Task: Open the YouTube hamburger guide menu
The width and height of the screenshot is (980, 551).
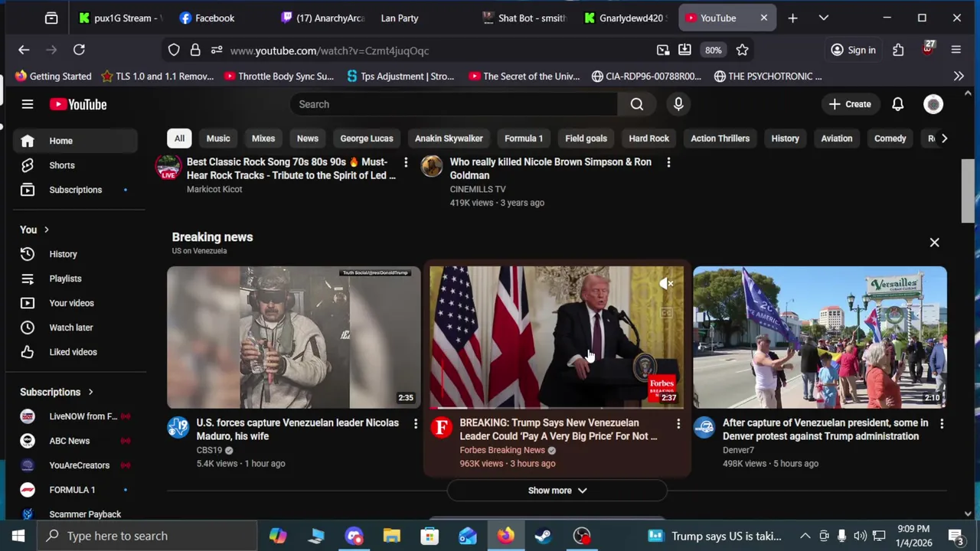Action: [x=28, y=104]
